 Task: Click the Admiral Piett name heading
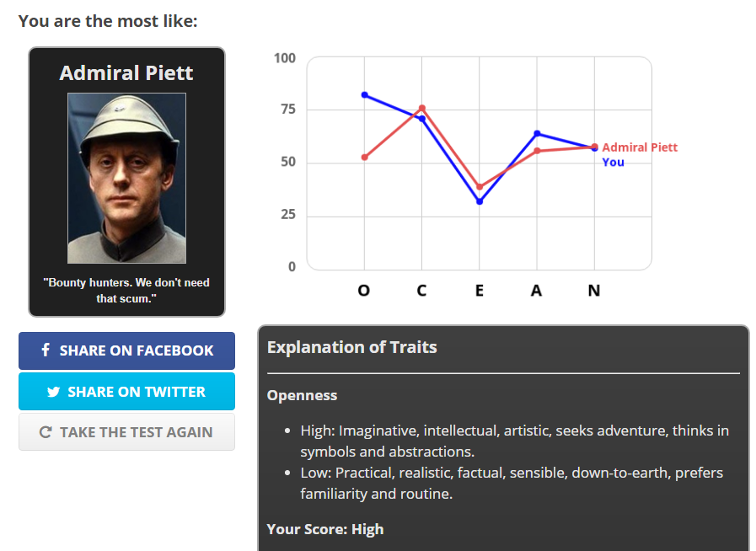(x=126, y=73)
